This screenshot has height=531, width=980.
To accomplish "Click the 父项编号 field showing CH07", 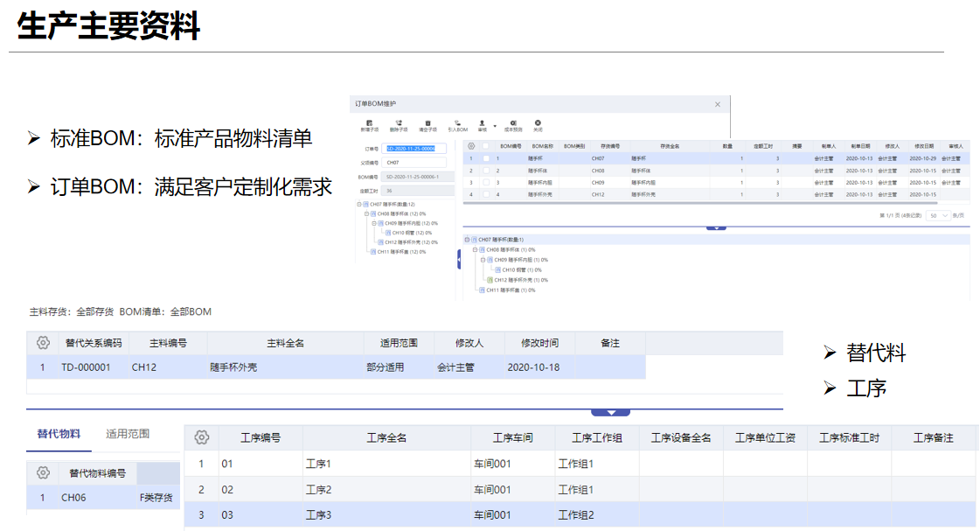I will [x=414, y=163].
